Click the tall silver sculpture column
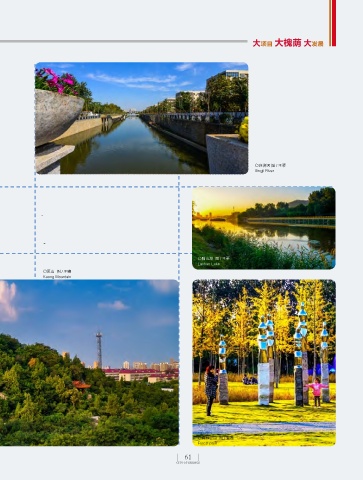This screenshot has width=363, height=480. tap(264, 361)
